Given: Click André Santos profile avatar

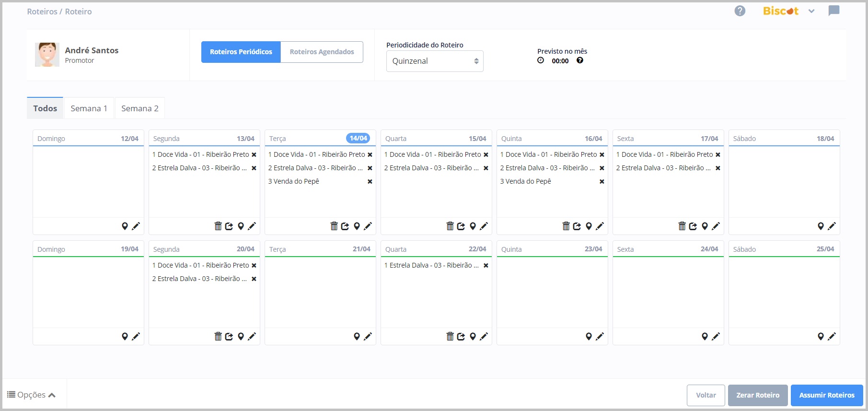Looking at the screenshot, I should coord(47,55).
